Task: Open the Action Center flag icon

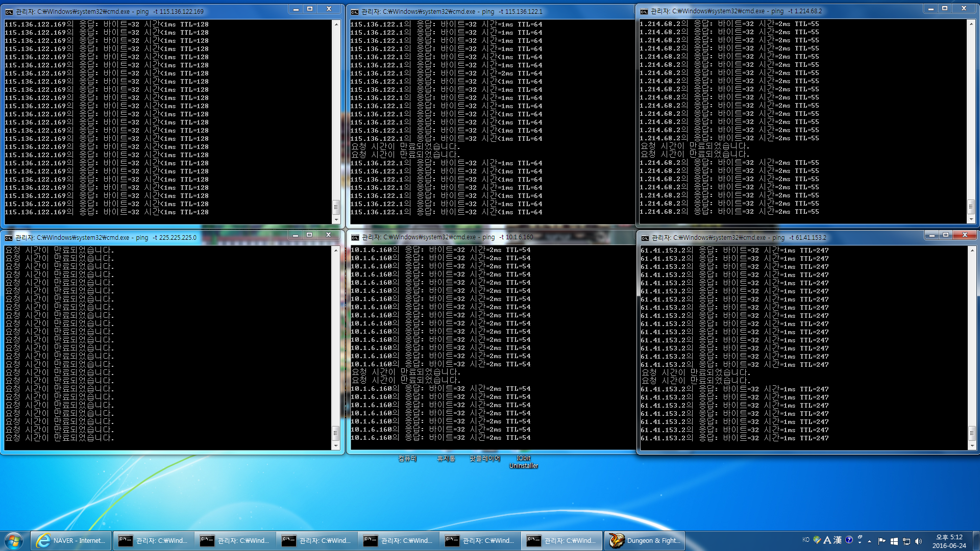Action: pyautogui.click(x=881, y=541)
